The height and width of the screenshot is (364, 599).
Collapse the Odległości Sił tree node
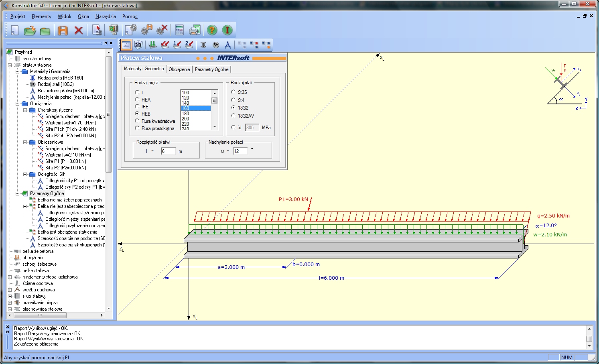[x=25, y=174]
